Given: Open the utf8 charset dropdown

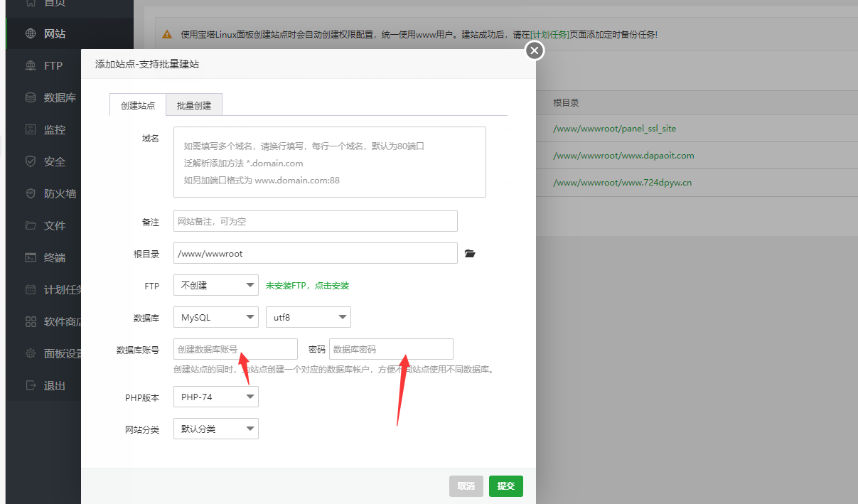Looking at the screenshot, I should pyautogui.click(x=309, y=317).
